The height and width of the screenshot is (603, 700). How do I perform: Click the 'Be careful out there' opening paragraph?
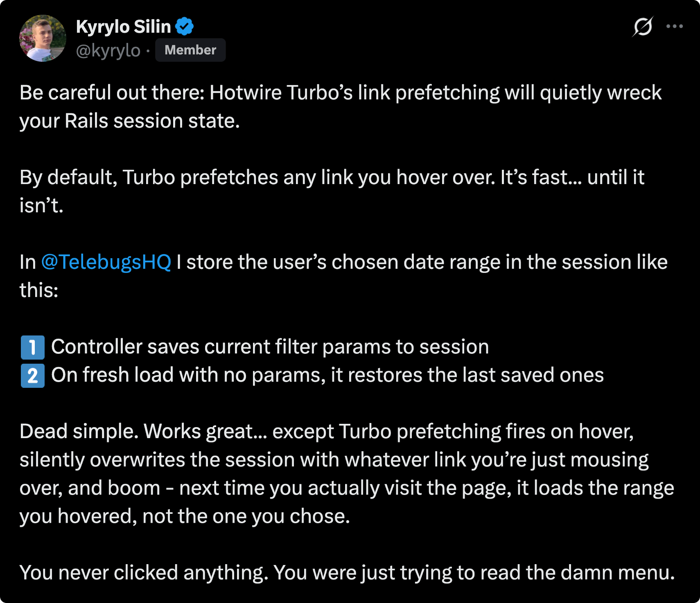(340, 107)
